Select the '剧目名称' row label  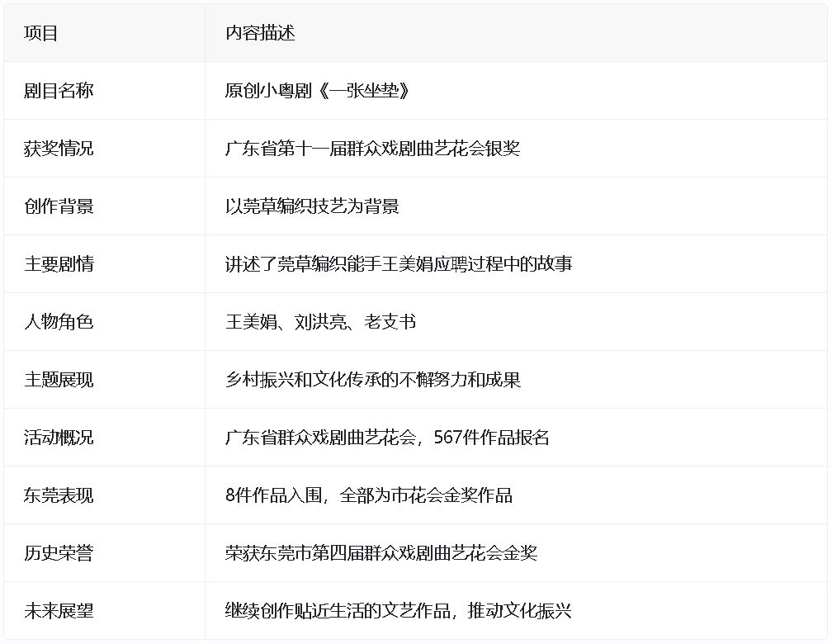click(x=59, y=91)
